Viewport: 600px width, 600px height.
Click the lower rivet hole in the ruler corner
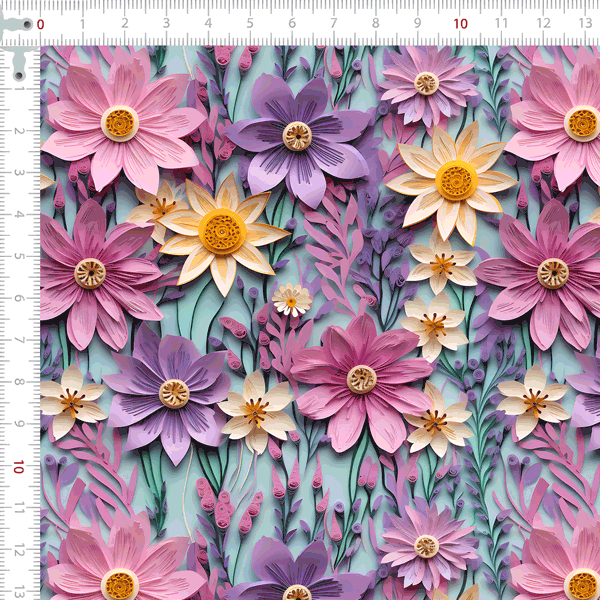[18, 74]
